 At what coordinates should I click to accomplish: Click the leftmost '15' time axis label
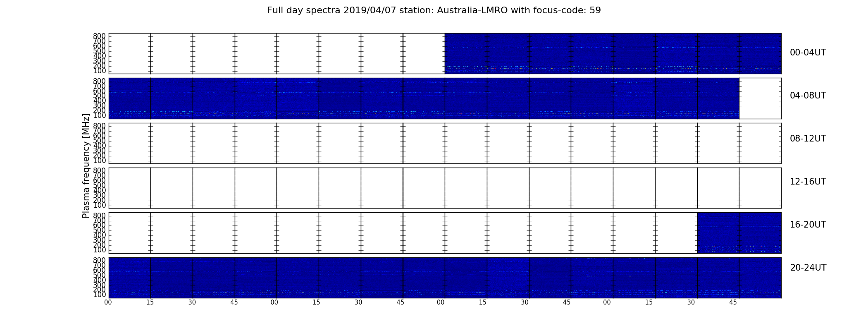(150, 302)
